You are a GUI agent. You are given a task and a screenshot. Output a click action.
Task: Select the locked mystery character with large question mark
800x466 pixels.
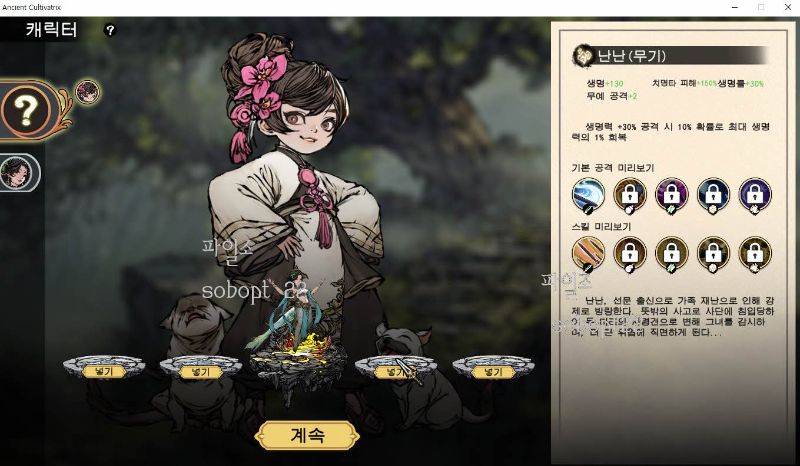coord(26,110)
